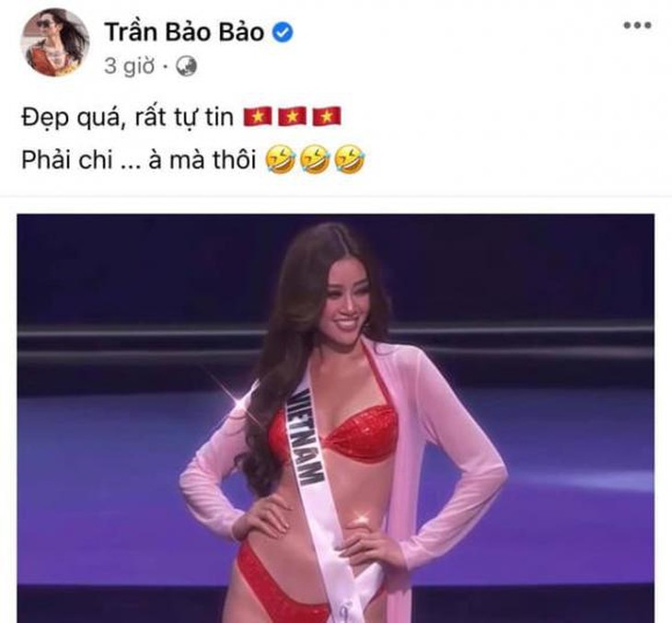This screenshot has height=623, width=672.
Task: Click the second Vietnam flag emoji
Action: [293, 117]
